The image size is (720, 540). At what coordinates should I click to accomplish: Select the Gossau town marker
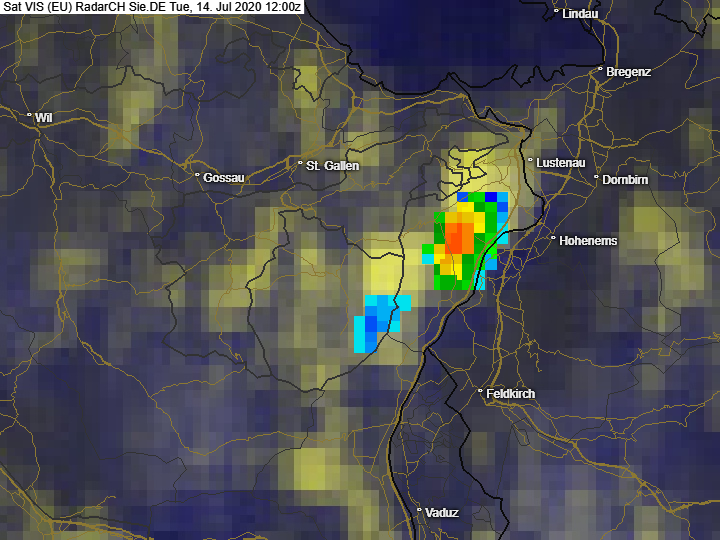pyautogui.click(x=197, y=175)
